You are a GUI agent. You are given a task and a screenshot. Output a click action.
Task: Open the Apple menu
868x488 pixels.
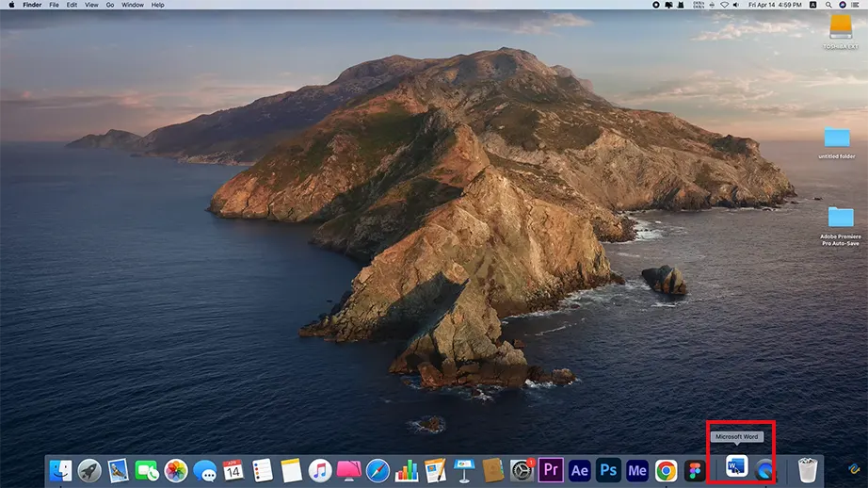pos(11,5)
